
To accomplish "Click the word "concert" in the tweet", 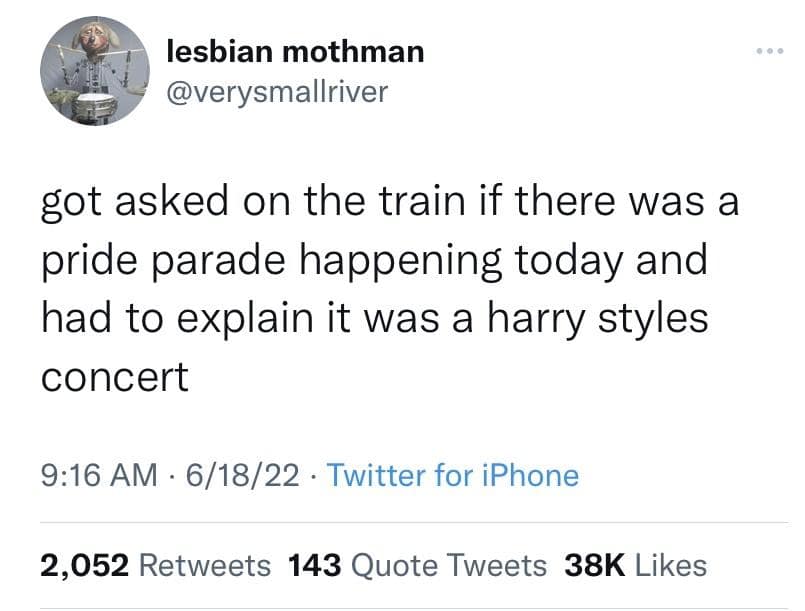I will click(114, 377).
